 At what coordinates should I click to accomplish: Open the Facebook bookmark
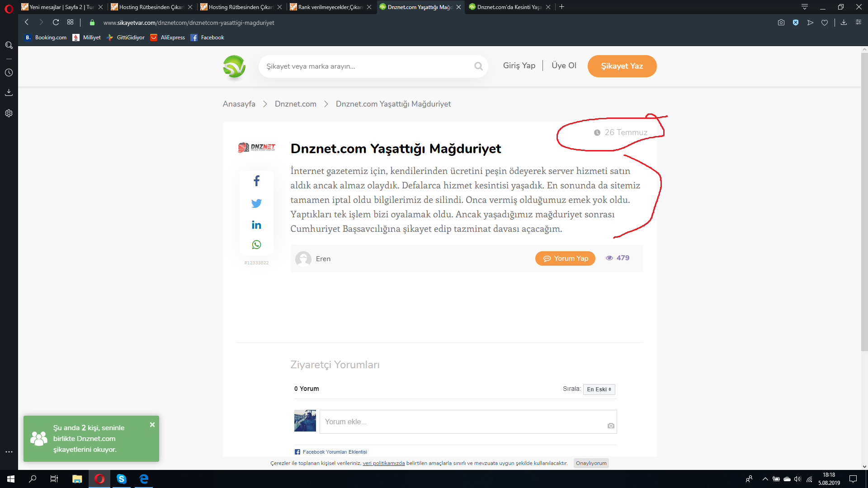[208, 38]
